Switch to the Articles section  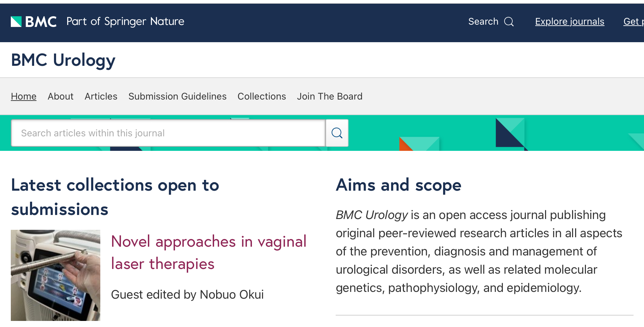101,97
